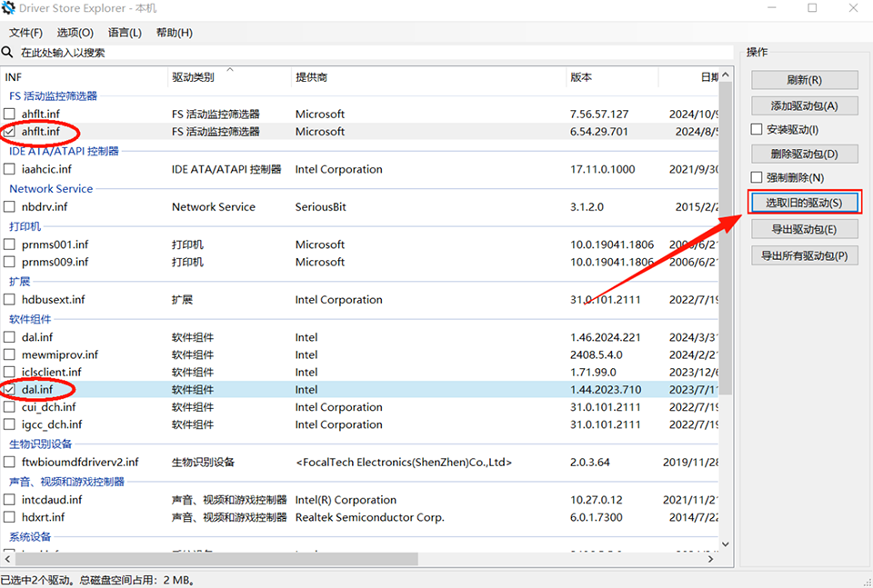Check the iaahcic.inf checkbox

(9, 169)
